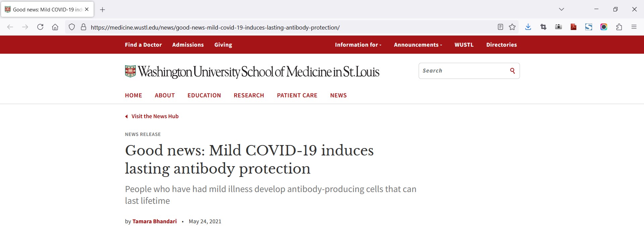The width and height of the screenshot is (644, 234).
Task: Open tracking protection shield panel
Action: coord(72,27)
